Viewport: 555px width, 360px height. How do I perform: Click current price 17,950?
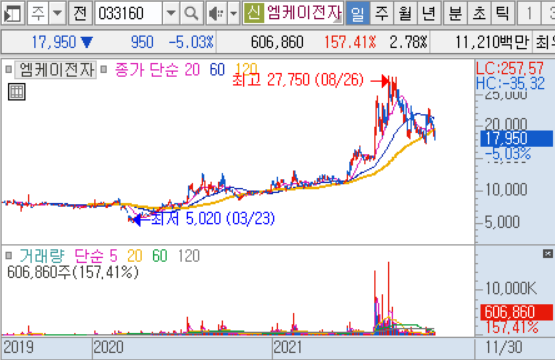click(x=54, y=42)
